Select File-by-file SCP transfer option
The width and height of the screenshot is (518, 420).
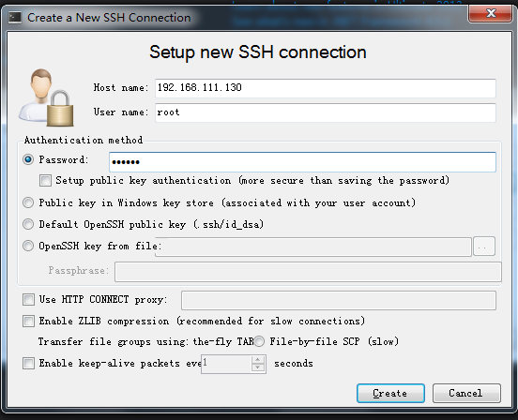(x=259, y=341)
